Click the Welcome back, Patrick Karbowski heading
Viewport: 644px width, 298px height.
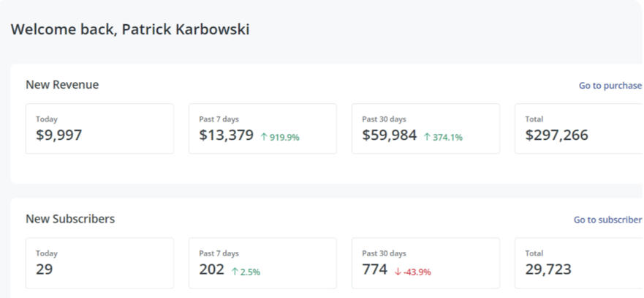(130, 30)
